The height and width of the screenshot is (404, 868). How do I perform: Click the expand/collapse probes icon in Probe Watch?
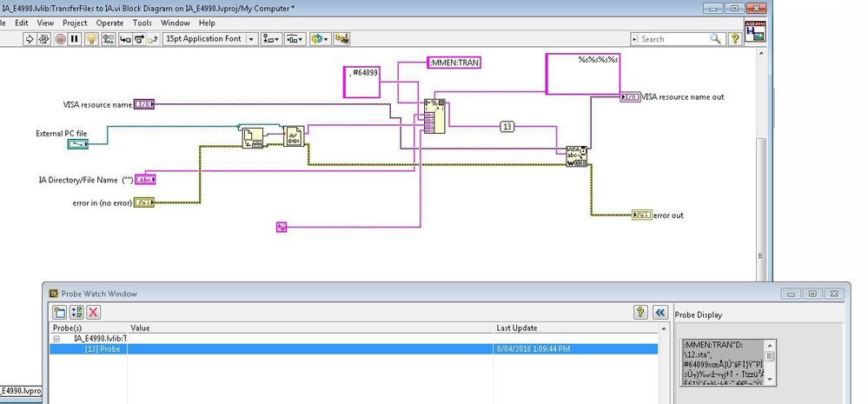[x=76, y=312]
